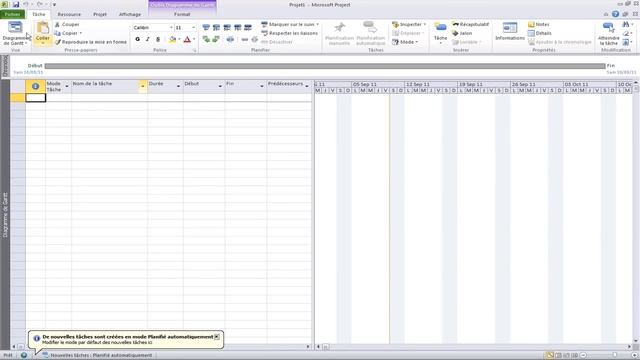640x360 pixels.
Task: Open the Inspecter dropdown
Action: pyautogui.click(x=409, y=24)
